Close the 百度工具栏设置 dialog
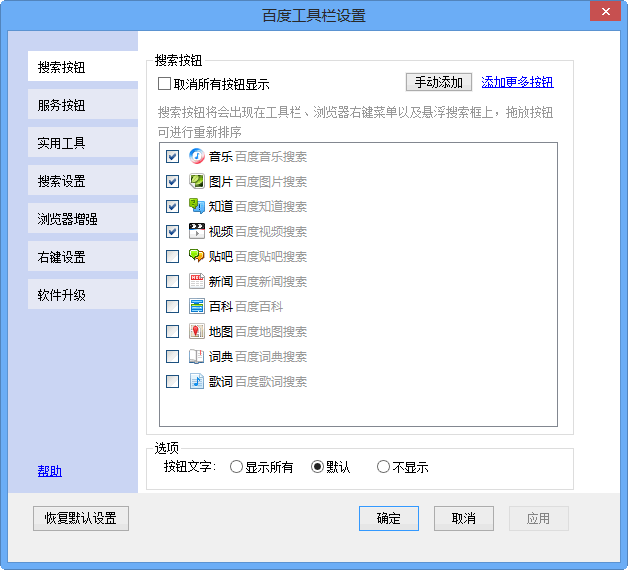Viewport: 628px width, 570px height. click(606, 11)
